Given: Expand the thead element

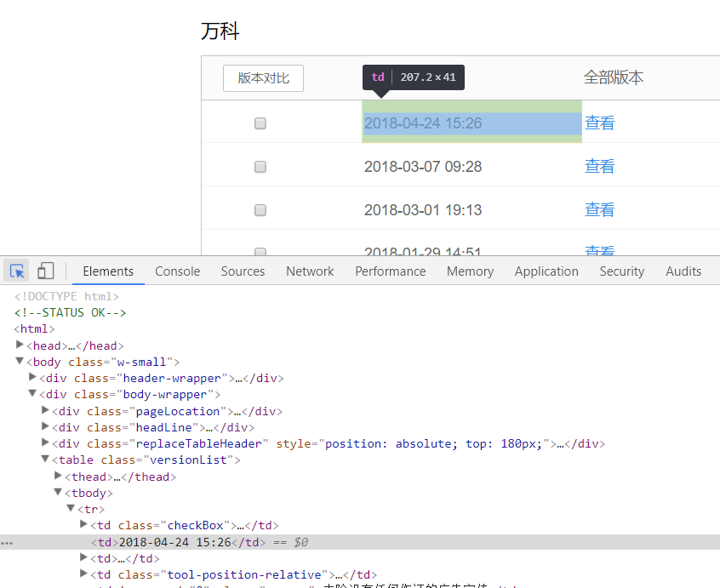Looking at the screenshot, I should click(x=58, y=476).
